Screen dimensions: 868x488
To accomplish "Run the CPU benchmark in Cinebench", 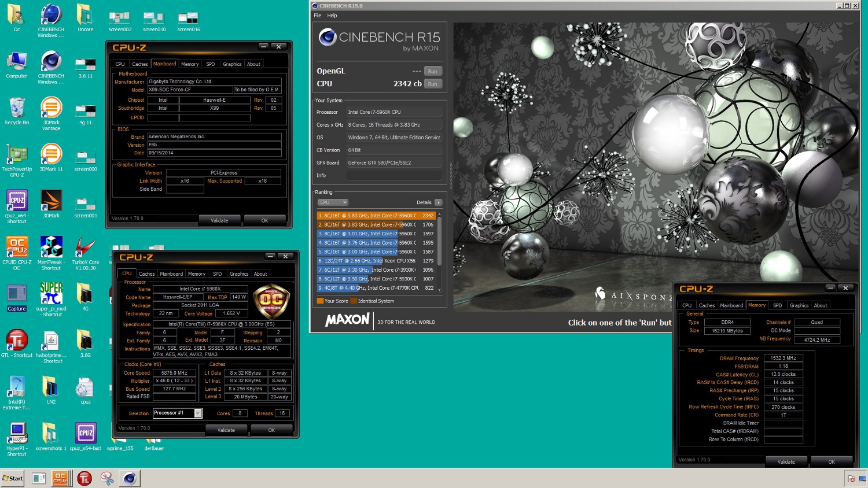I will point(433,84).
